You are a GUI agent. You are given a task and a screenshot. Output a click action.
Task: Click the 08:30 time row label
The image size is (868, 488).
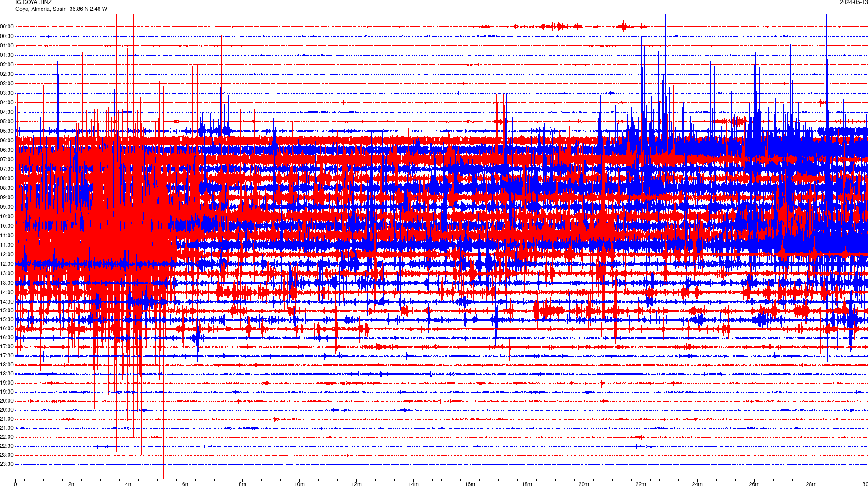click(x=7, y=188)
